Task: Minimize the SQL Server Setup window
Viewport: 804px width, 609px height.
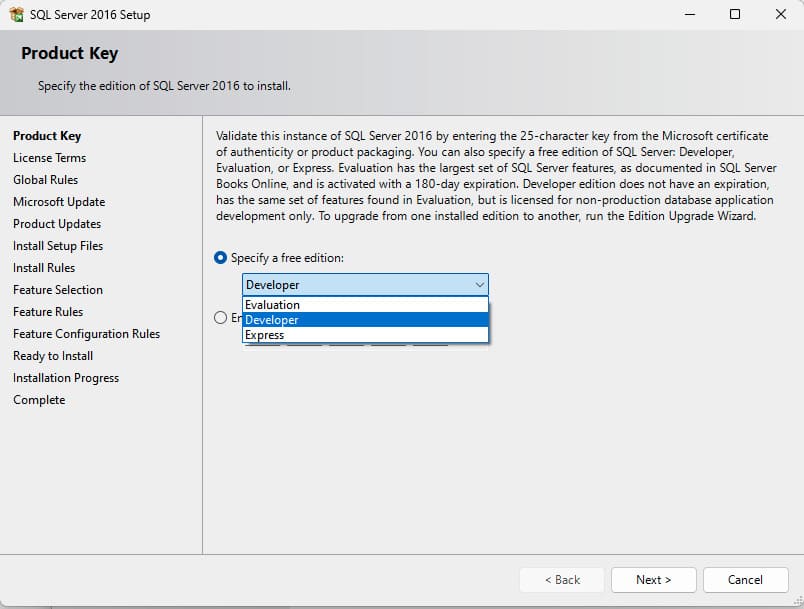Action: 689,15
